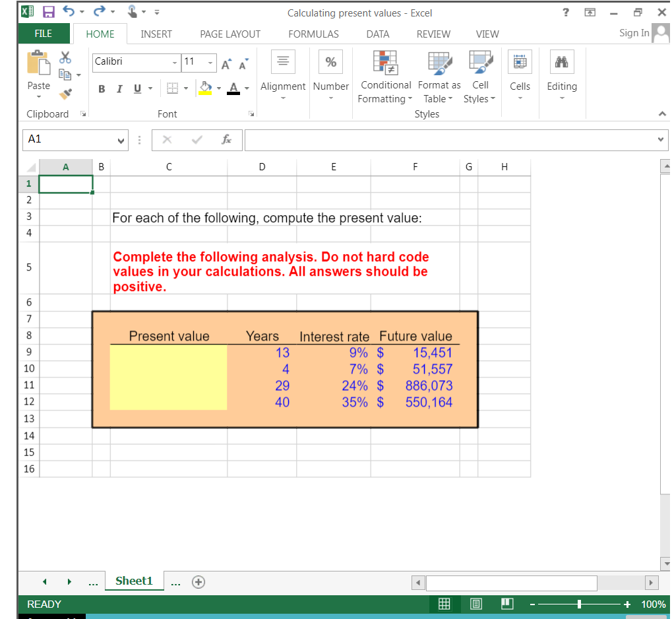Click the Sign In link

point(633,32)
